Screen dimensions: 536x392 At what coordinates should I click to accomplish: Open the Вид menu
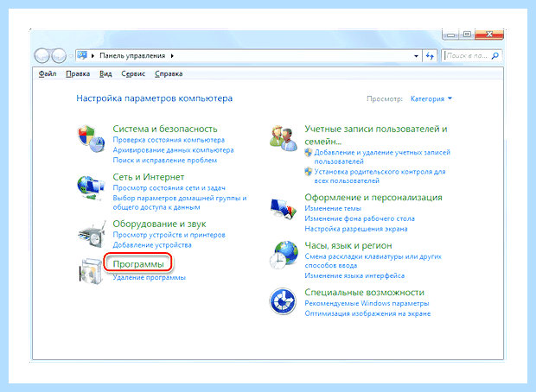105,73
